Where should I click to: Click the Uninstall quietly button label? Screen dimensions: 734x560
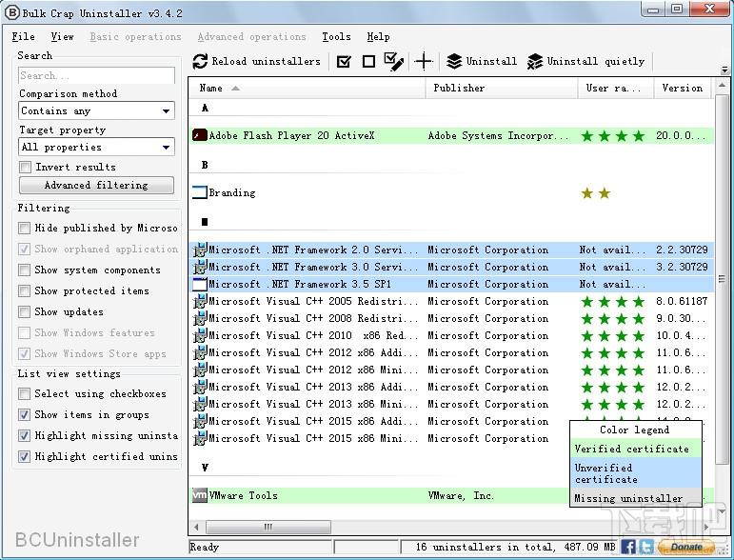595,61
